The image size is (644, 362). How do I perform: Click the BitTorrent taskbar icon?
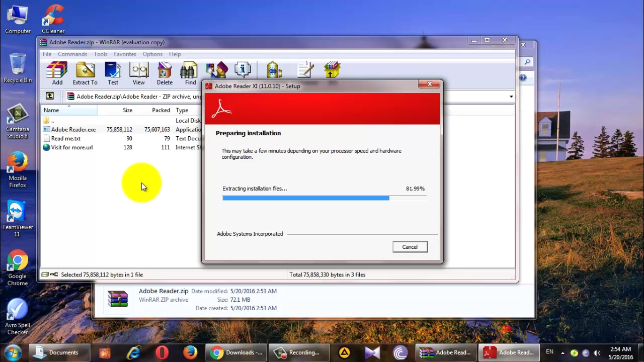click(400, 352)
